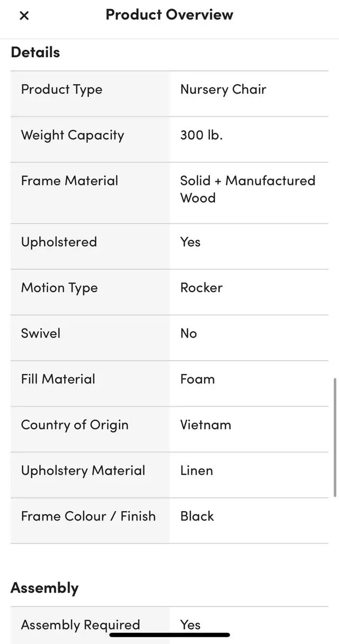Select the Nursery Chair value
The height and width of the screenshot is (644, 339).
click(223, 90)
